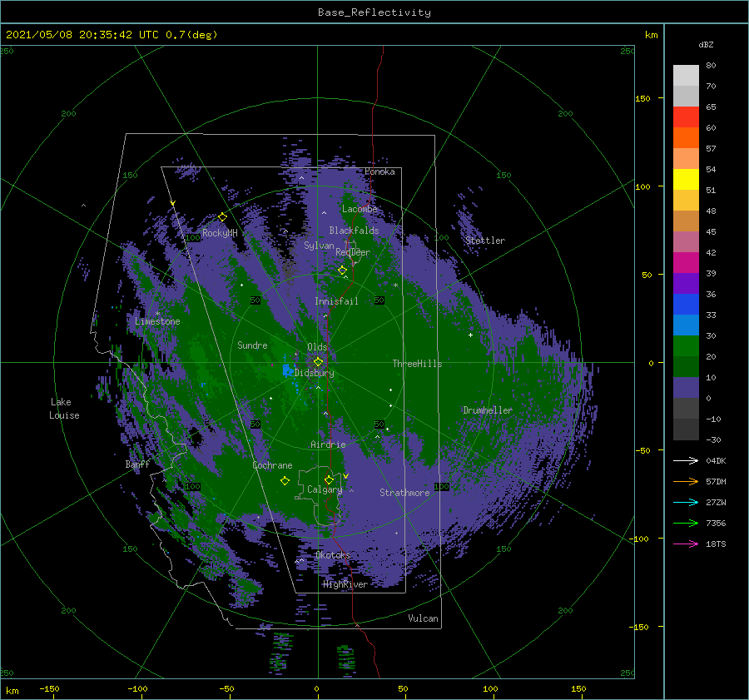Click the Banff label

pyautogui.click(x=137, y=464)
